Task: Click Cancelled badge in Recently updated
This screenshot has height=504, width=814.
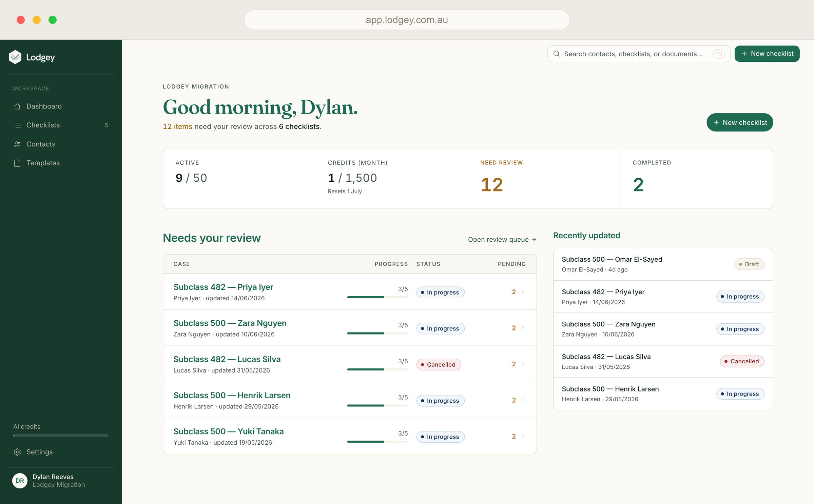Action: tap(742, 361)
